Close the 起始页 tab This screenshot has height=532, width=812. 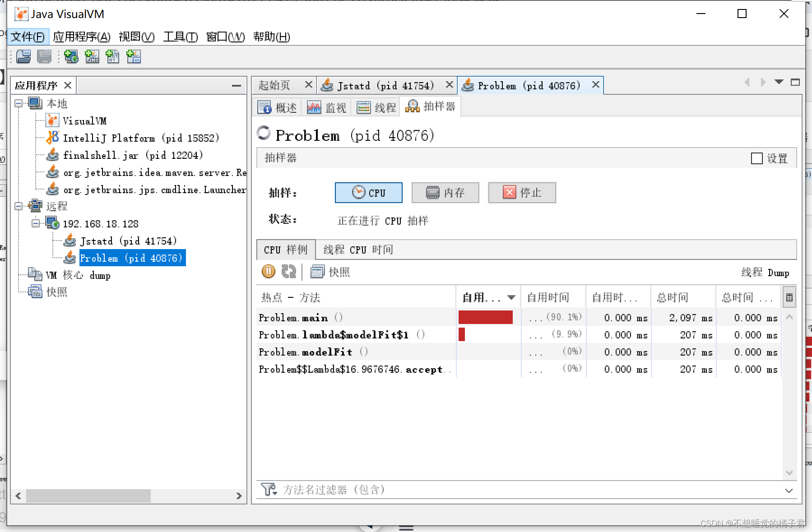[x=308, y=84]
